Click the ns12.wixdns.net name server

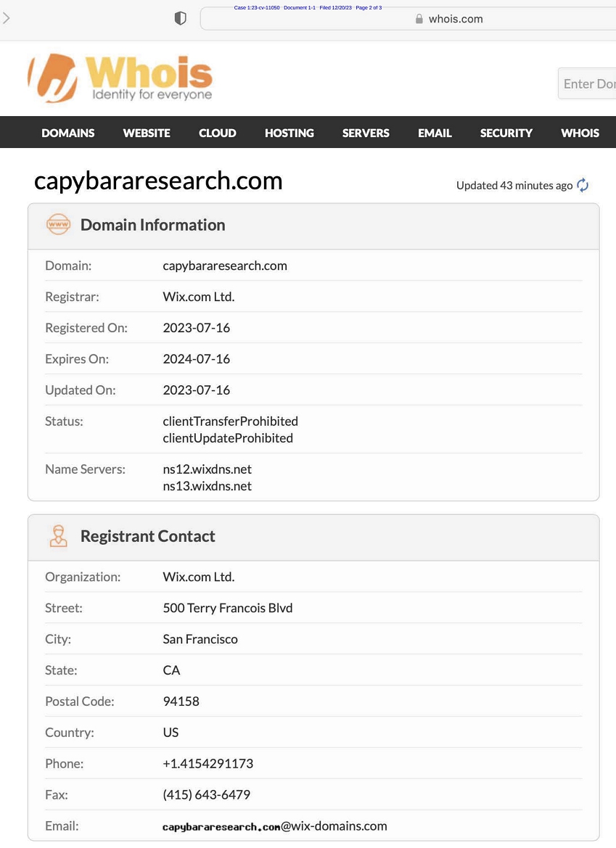(208, 469)
